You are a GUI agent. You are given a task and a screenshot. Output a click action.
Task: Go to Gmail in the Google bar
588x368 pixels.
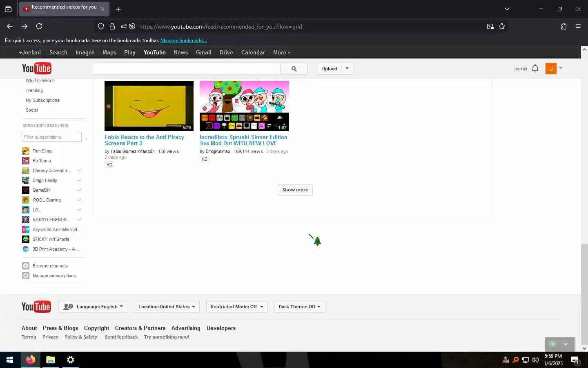click(203, 52)
